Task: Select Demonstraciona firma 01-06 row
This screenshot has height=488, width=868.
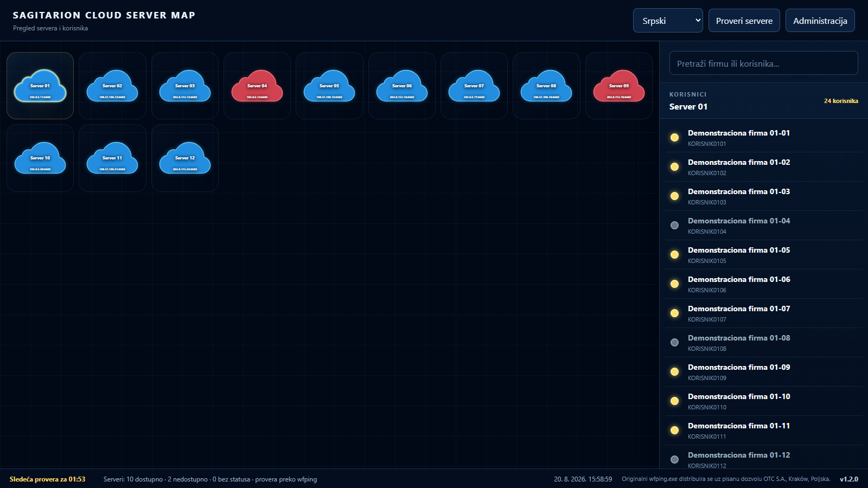Action: (764, 284)
